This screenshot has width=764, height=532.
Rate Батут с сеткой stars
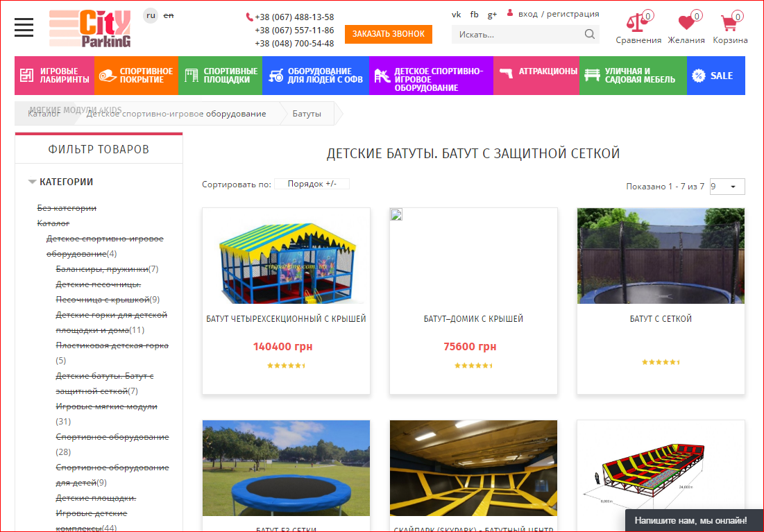click(x=661, y=362)
